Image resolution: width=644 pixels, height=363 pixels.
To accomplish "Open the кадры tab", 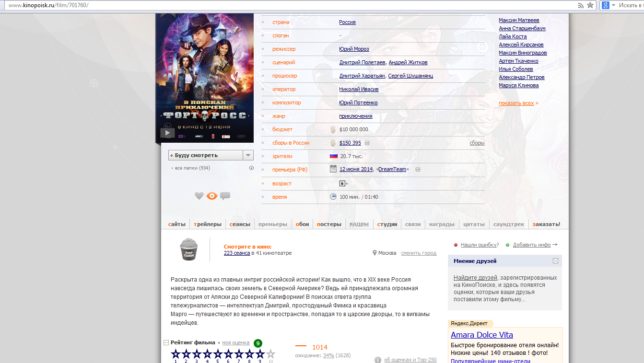I will pos(359,224).
